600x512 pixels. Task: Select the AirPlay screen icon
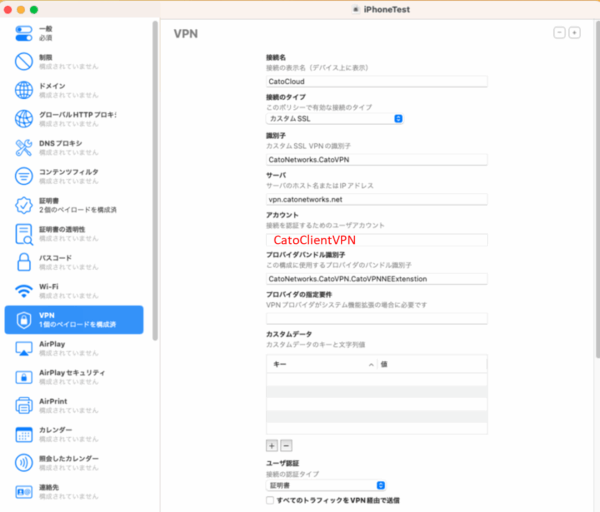pyautogui.click(x=25, y=348)
